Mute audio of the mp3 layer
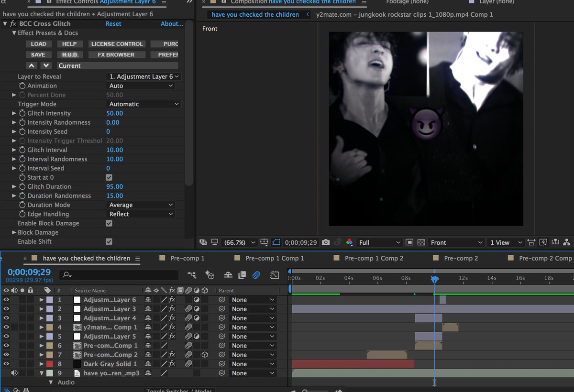 (14, 373)
